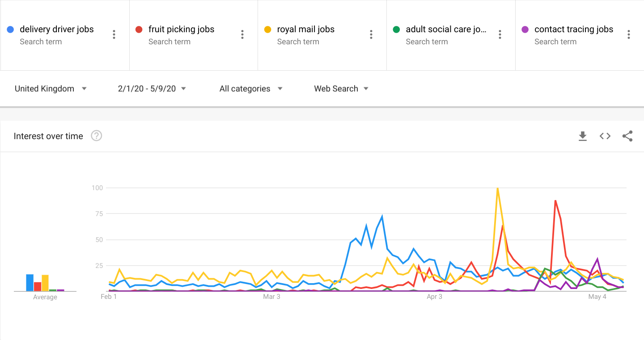The height and width of the screenshot is (340, 644).
Task: Select the contact tracing jobs term
Action: click(574, 30)
